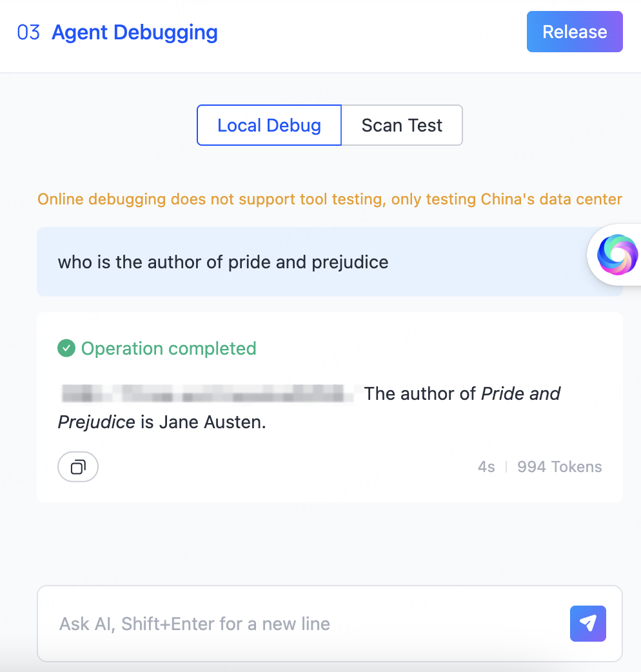Click the Operation completed status text
Viewport: 641px width, 672px height.
168,348
